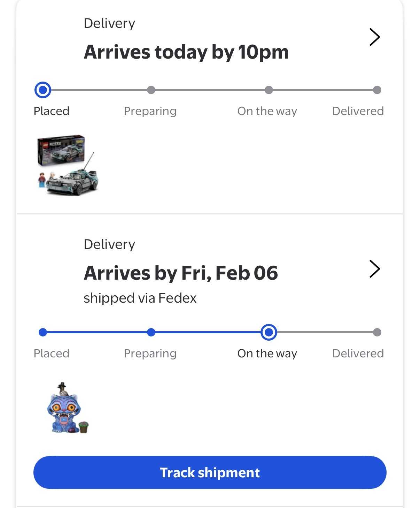The height and width of the screenshot is (508, 420).
Task: Click the Delivered end dot in today's delivery
Action: tap(377, 90)
